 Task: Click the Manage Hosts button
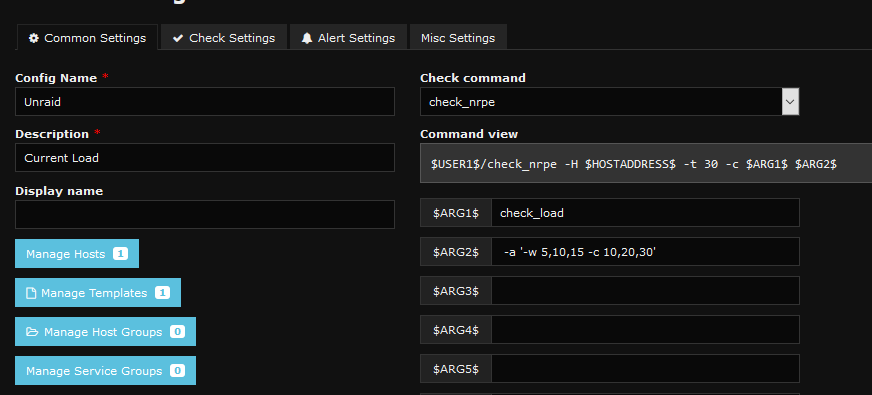[77, 254]
